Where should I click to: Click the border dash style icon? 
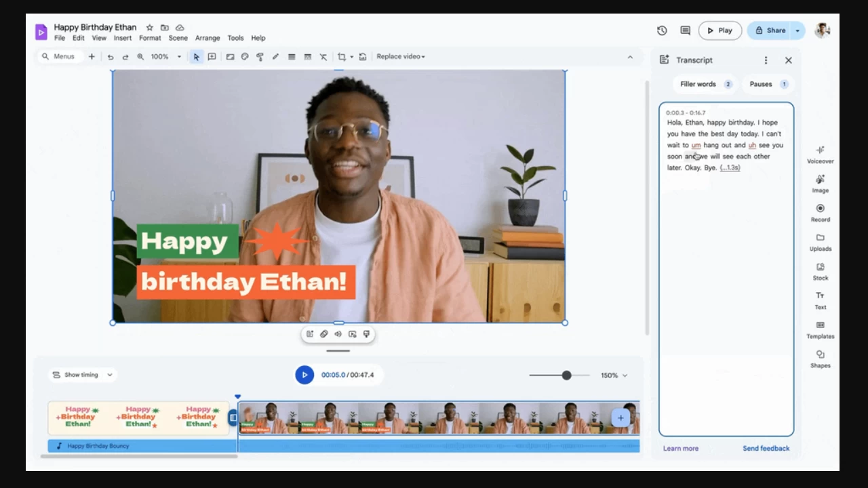coord(307,57)
